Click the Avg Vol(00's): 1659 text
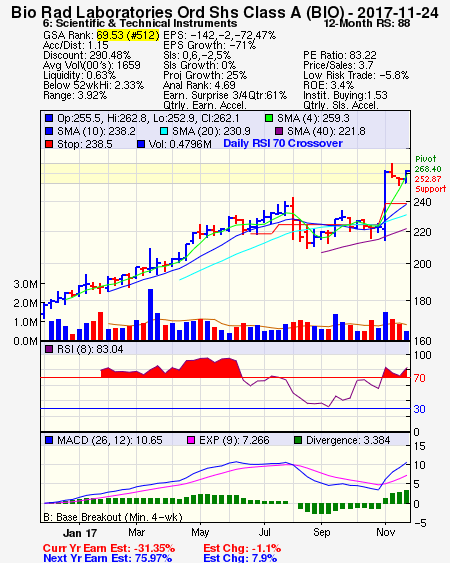This screenshot has width=450, height=563. click(x=92, y=65)
